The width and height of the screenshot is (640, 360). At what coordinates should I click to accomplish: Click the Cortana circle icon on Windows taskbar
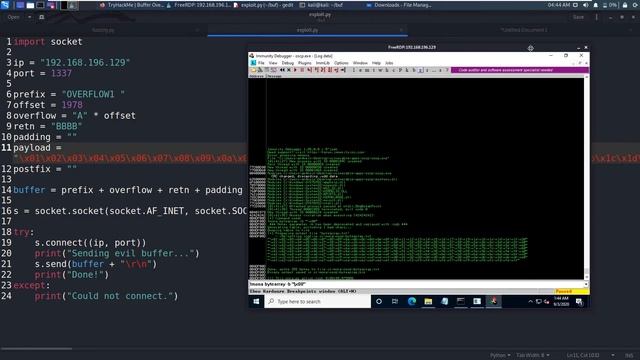pos(379,302)
